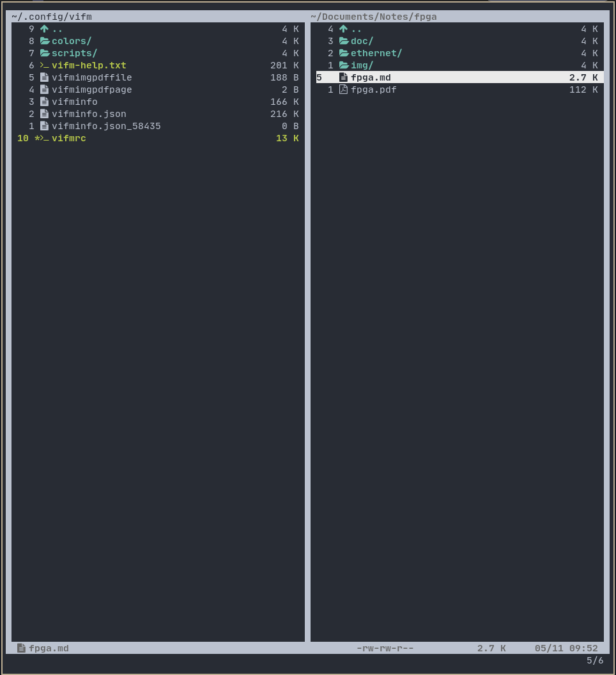Go up via '..' in the right pane
This screenshot has width=616, height=675.
(357, 29)
